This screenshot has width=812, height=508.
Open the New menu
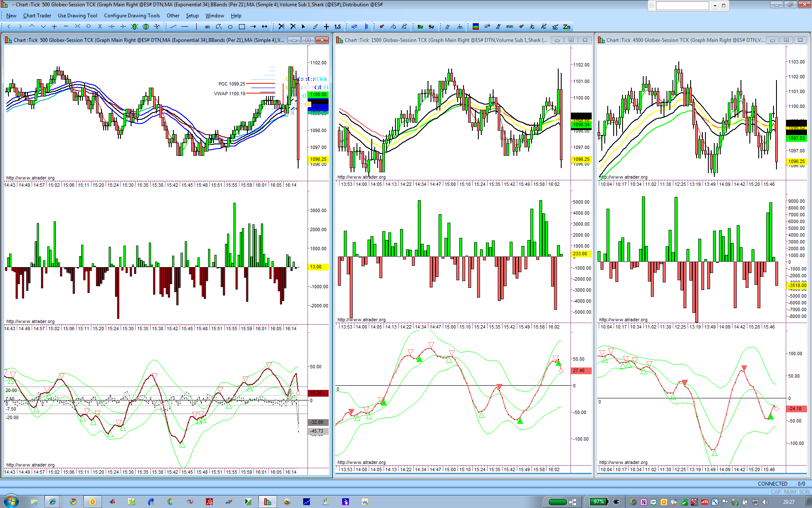(x=11, y=16)
